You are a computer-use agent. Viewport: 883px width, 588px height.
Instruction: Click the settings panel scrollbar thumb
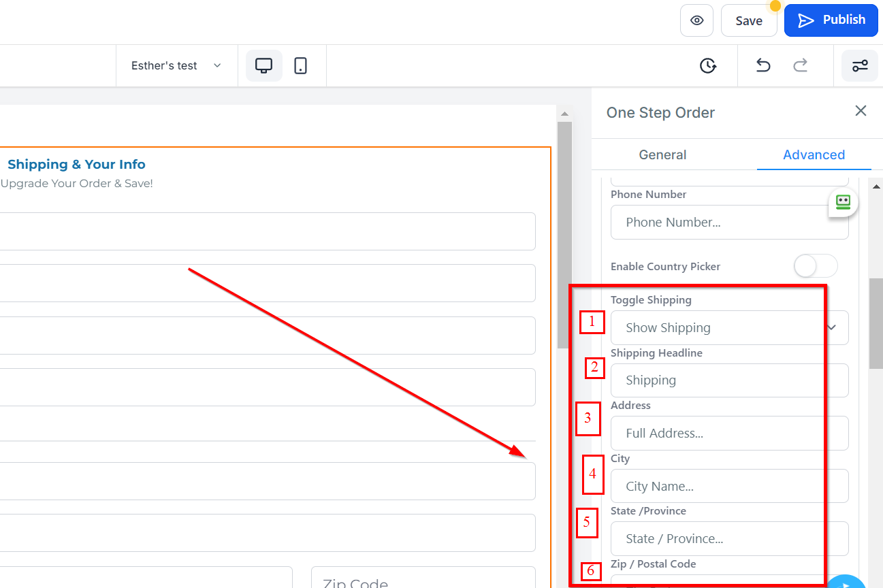pyautogui.click(x=876, y=323)
